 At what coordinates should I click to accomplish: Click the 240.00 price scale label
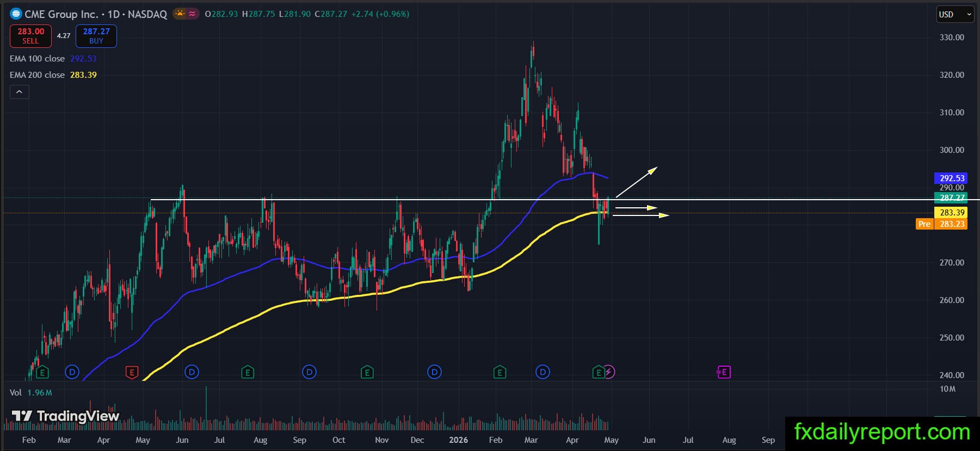952,375
